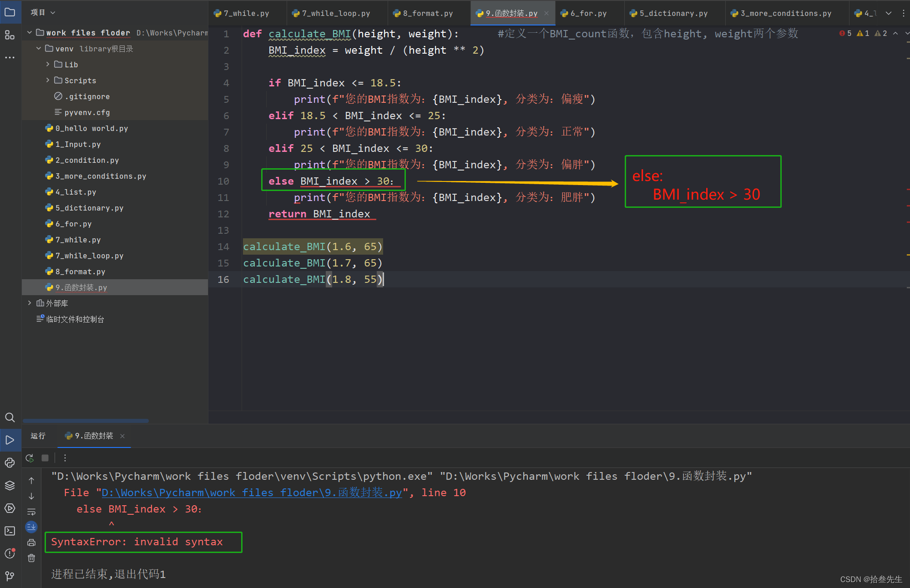
Task: Go down the stack trace arrow
Action: (x=31, y=496)
